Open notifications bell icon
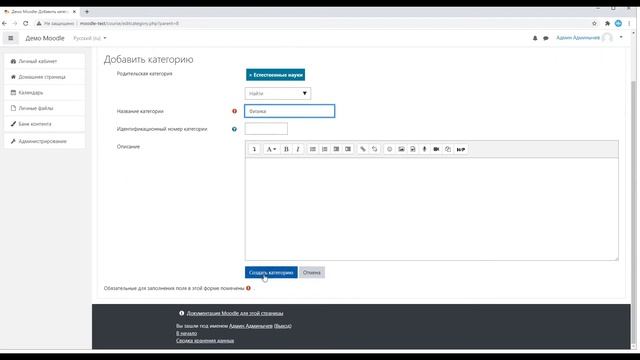Viewport: 640px width, 360px height. 535,38
